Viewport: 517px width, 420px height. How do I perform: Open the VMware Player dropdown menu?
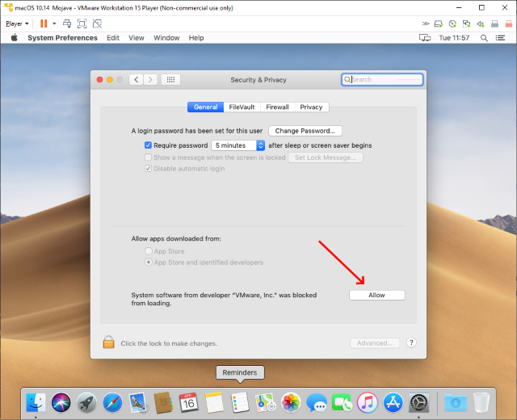point(18,23)
